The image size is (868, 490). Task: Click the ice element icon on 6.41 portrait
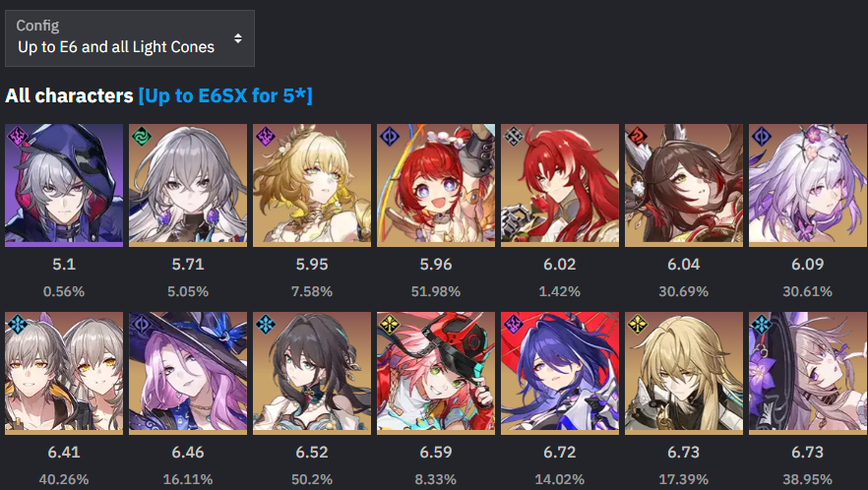17,325
